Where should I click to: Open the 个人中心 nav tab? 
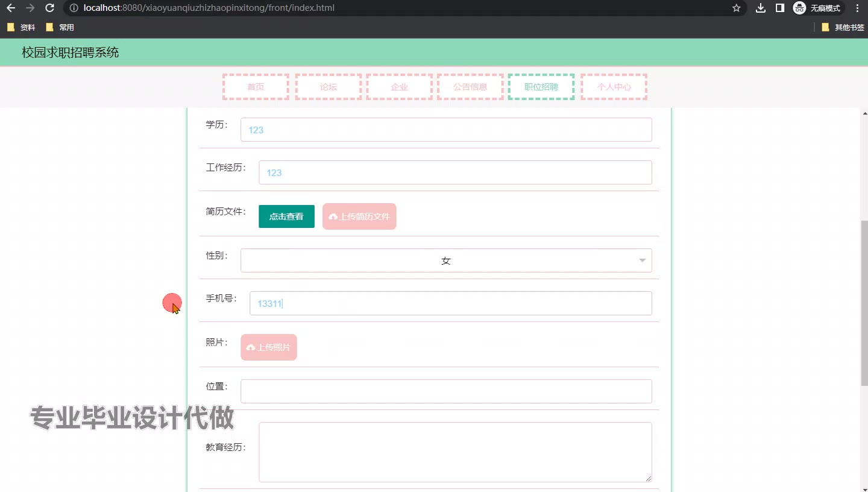pos(614,87)
